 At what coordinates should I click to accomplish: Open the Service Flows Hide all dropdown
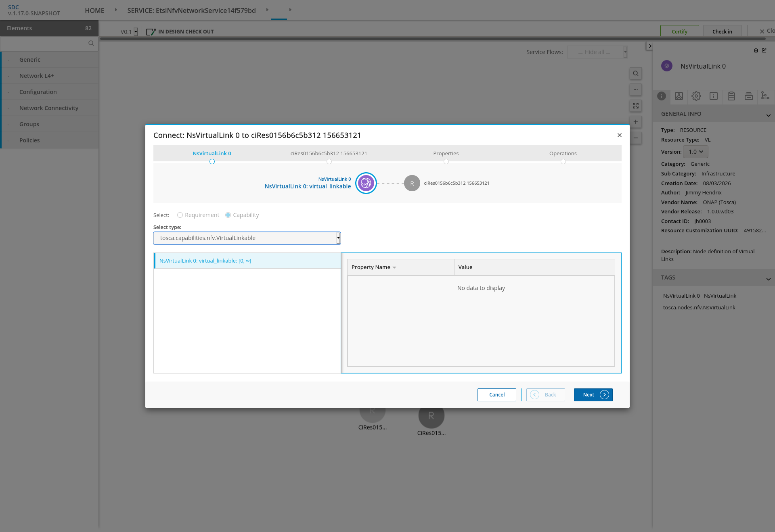[x=597, y=52]
